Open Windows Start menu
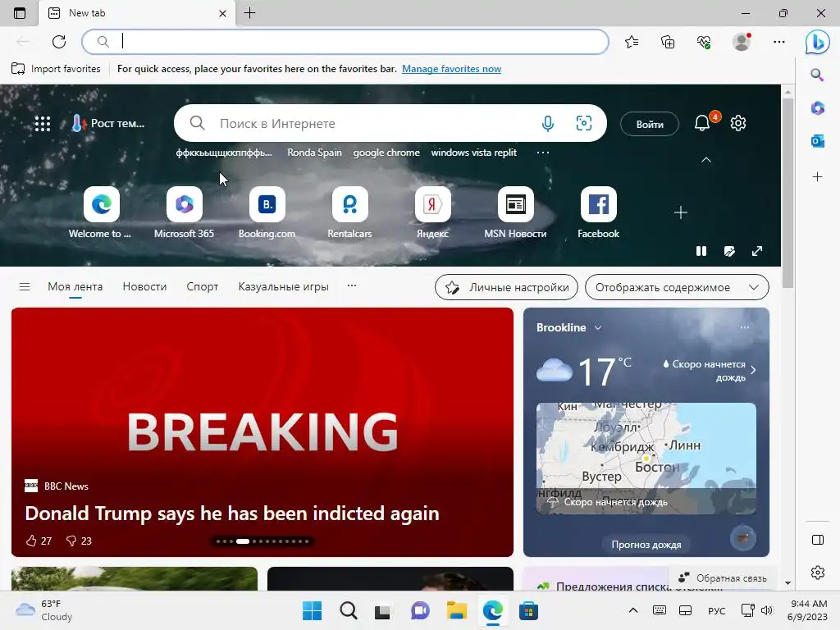The height and width of the screenshot is (630, 840). pyautogui.click(x=313, y=610)
